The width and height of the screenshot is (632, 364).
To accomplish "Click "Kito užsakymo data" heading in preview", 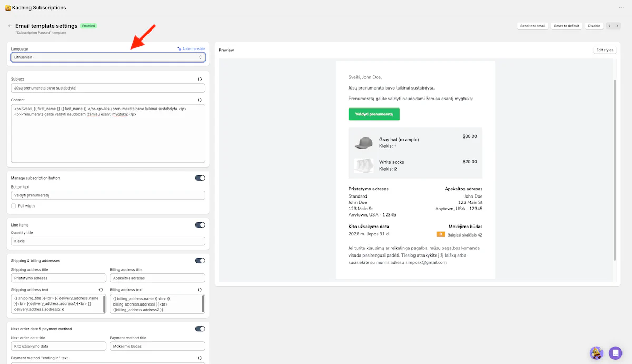I will pyautogui.click(x=369, y=227).
